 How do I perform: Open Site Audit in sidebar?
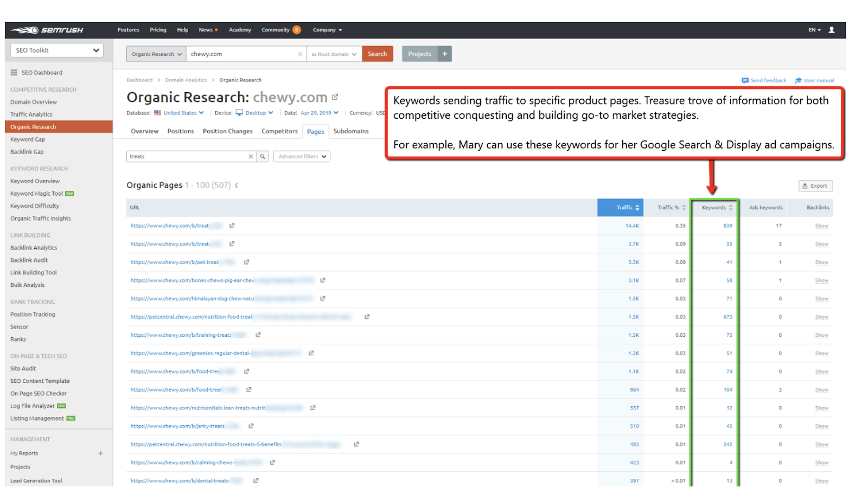pyautogui.click(x=23, y=369)
